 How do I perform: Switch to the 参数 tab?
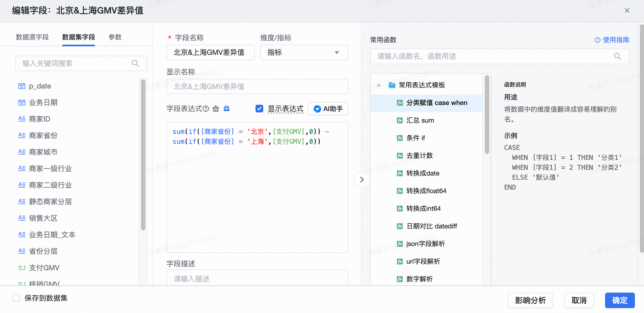coord(115,37)
